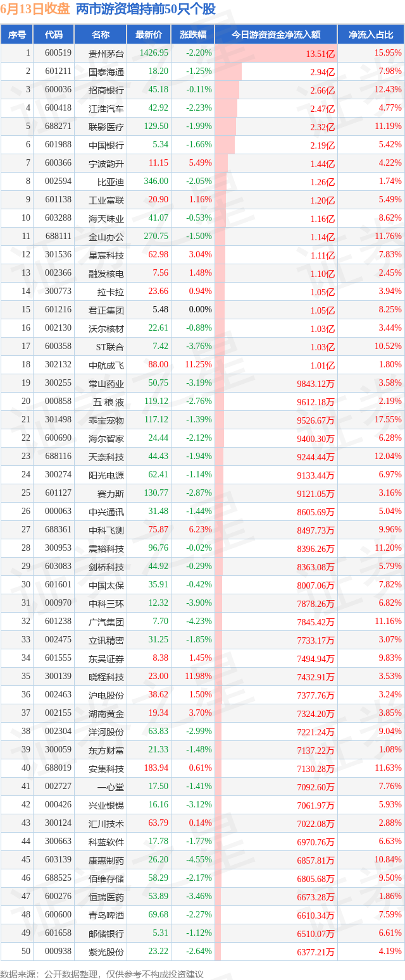Select the 贵州茅台 stock name
Screen dimensions: 405x980
(x=106, y=54)
